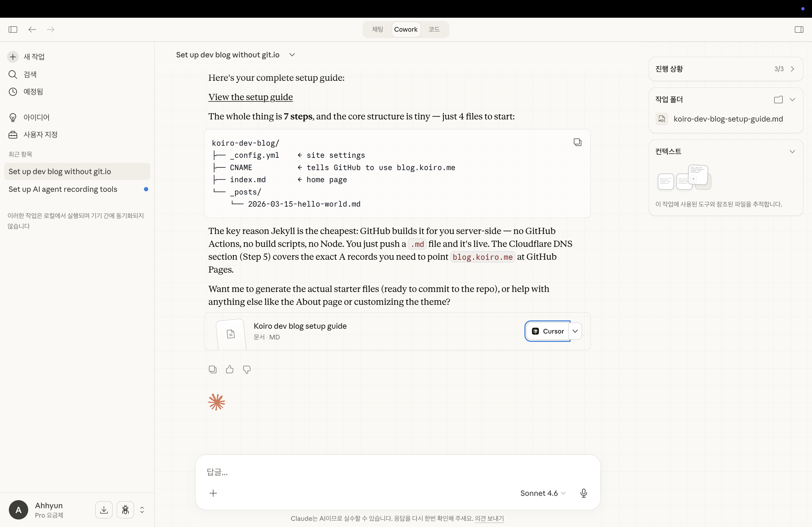
Task: Open the Sonnet 4.6 model dropdown
Action: (x=542, y=493)
